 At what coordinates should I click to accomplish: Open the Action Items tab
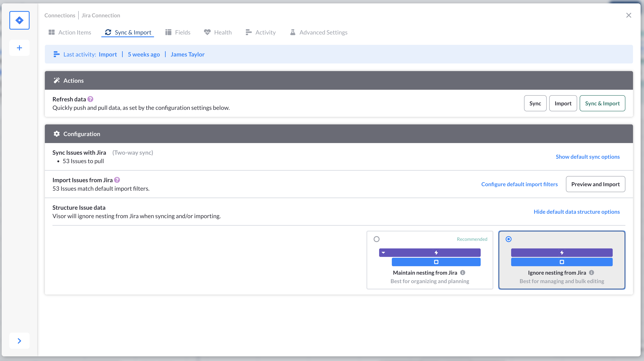click(x=70, y=32)
